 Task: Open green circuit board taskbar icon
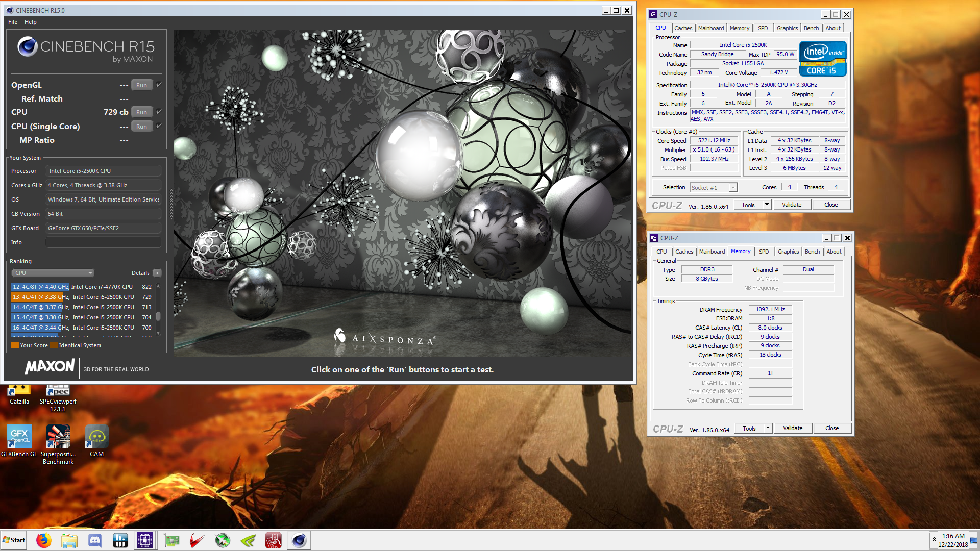click(x=171, y=540)
